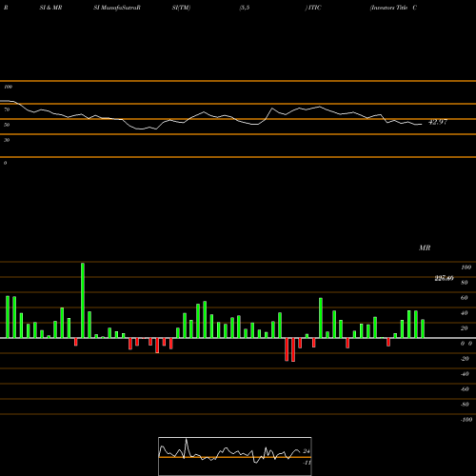This screenshot has height=476, width=476.
Task: Click the 30 level label on RSI axis
Action: tap(7, 140)
